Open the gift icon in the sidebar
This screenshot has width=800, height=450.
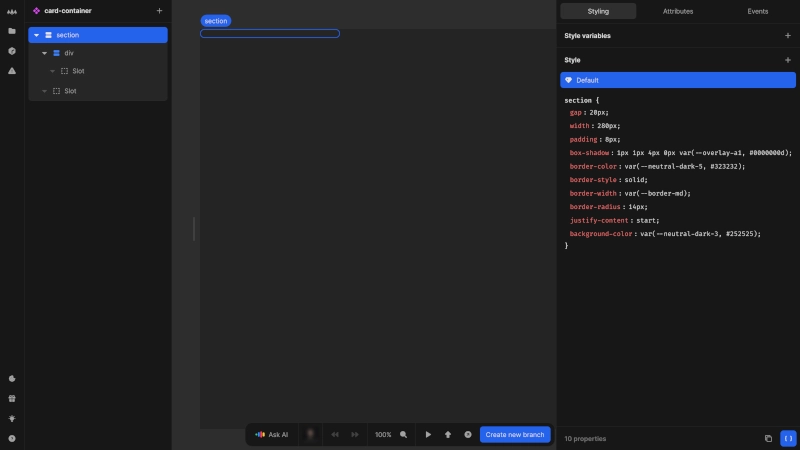(12, 398)
